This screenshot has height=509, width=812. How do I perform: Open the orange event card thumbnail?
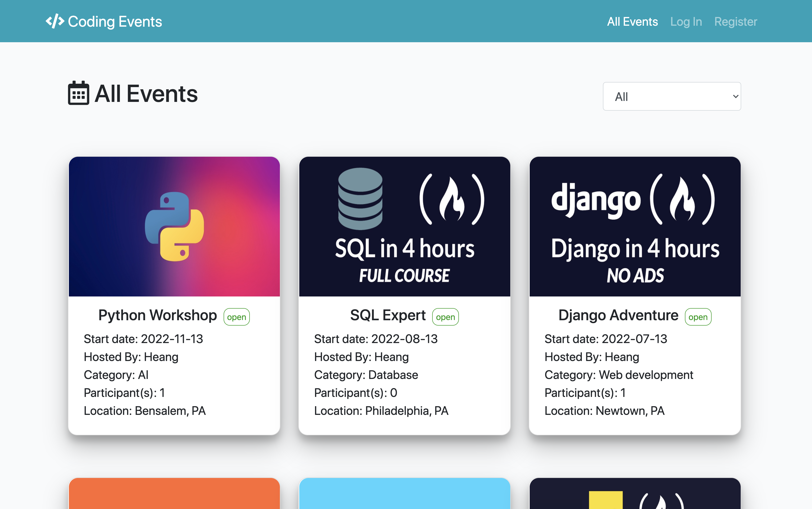click(174, 493)
